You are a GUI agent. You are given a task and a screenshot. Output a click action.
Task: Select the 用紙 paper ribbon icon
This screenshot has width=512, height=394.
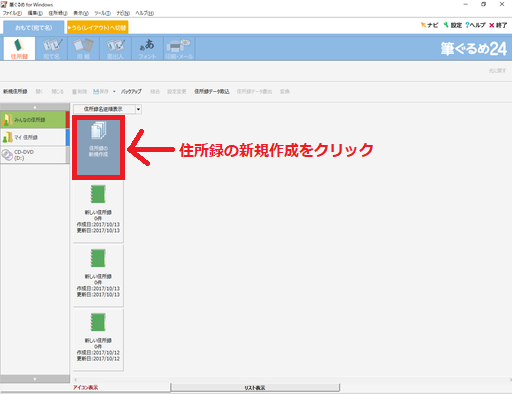83,48
